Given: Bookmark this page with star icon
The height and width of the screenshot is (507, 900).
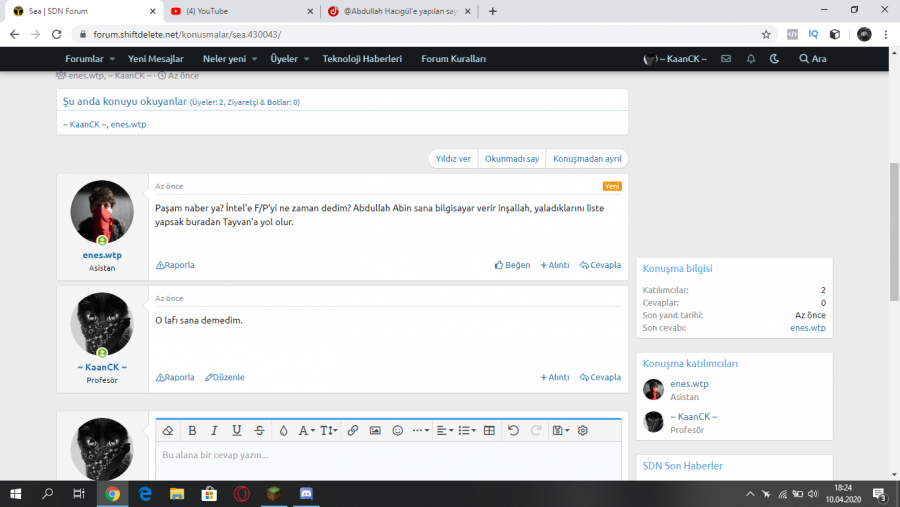Looking at the screenshot, I should 766,34.
